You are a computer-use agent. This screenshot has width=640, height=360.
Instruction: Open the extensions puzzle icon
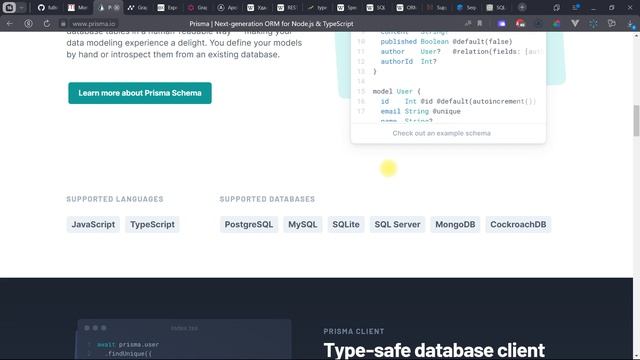[x=611, y=24]
